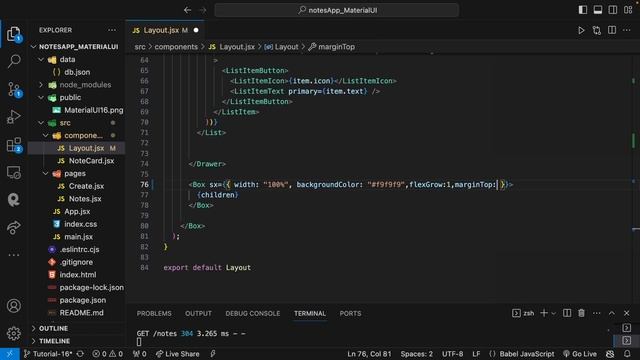Viewport: 640px width, 360px height.
Task: Open the Explorer view in activity bar
Action: pyautogui.click(x=14, y=34)
